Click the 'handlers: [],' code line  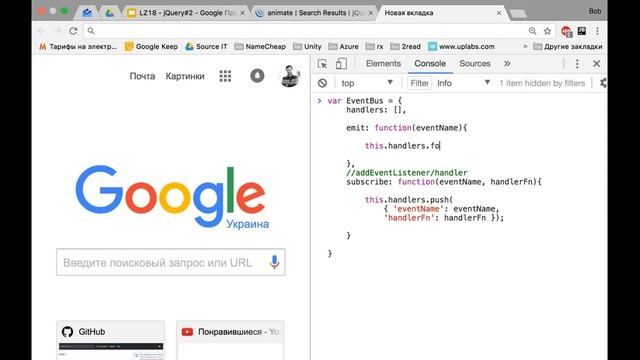pyautogui.click(x=376, y=110)
